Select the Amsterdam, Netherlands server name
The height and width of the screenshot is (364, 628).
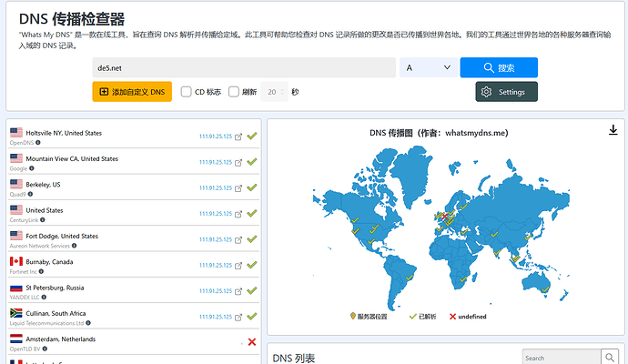61,339
